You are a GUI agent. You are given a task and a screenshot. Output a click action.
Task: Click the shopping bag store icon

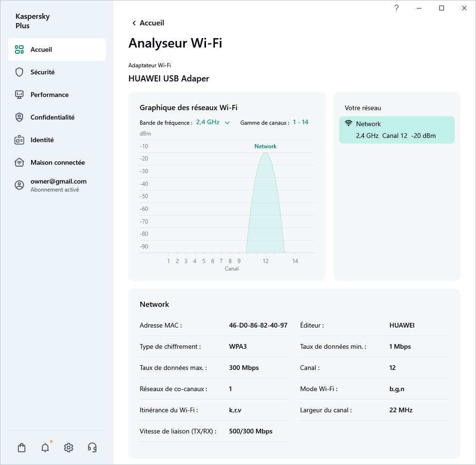[x=22, y=448]
